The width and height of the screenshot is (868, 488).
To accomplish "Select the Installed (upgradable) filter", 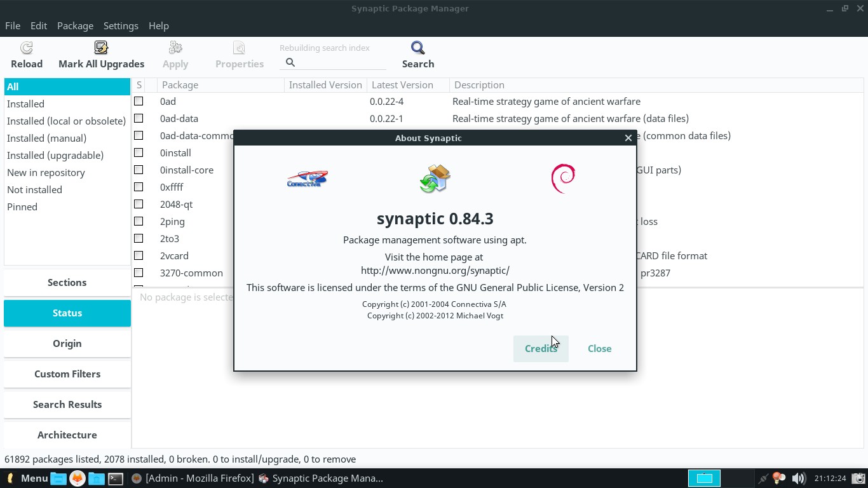I will pos(67,156).
